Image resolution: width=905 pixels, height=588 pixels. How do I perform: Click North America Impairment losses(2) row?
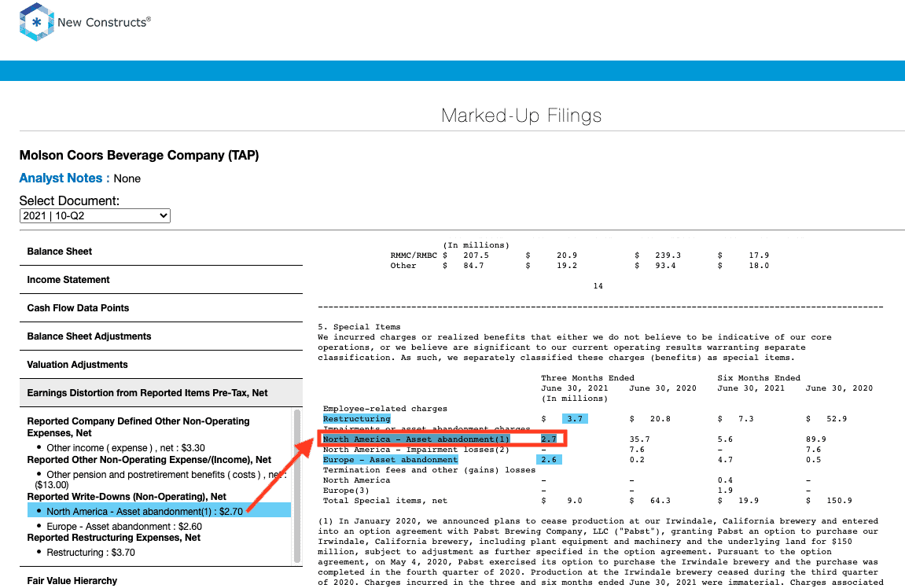pos(416,450)
